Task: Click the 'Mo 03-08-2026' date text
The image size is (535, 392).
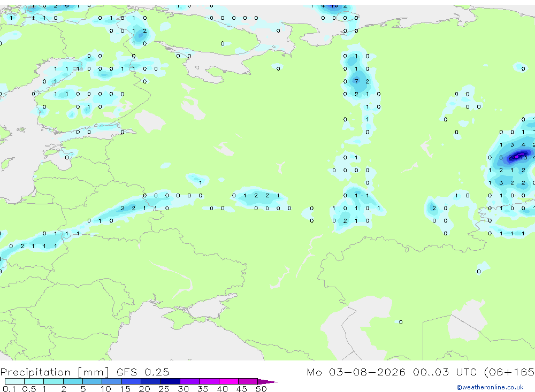Action: tap(356, 372)
